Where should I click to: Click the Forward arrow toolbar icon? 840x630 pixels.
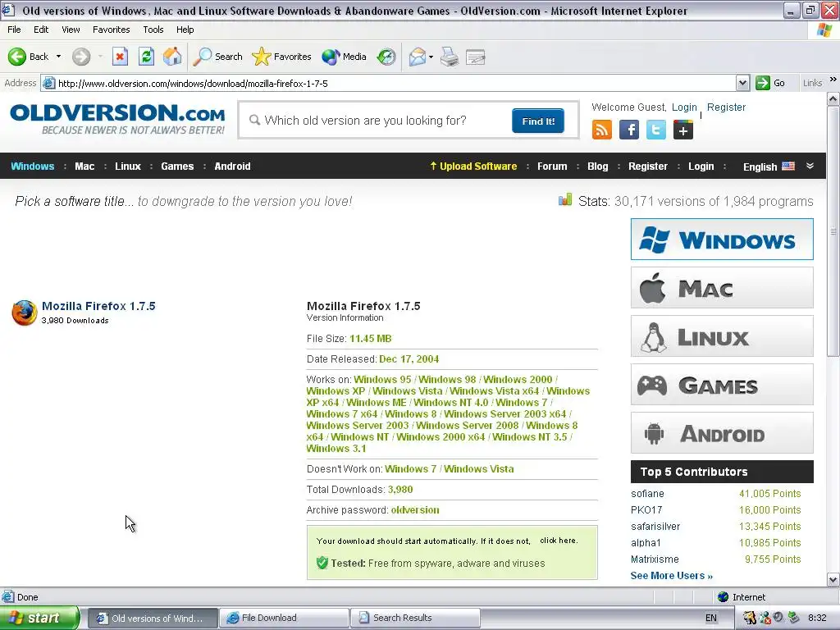pyautogui.click(x=81, y=57)
